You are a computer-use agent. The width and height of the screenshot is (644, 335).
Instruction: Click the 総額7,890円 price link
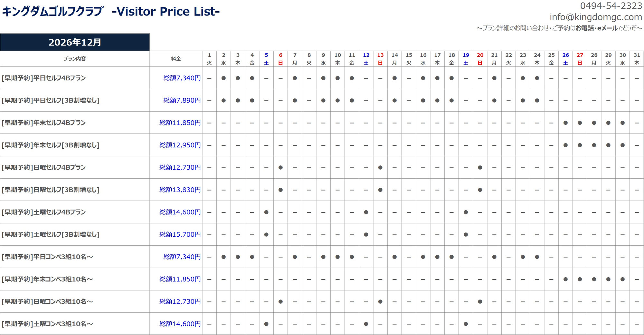[x=182, y=100]
